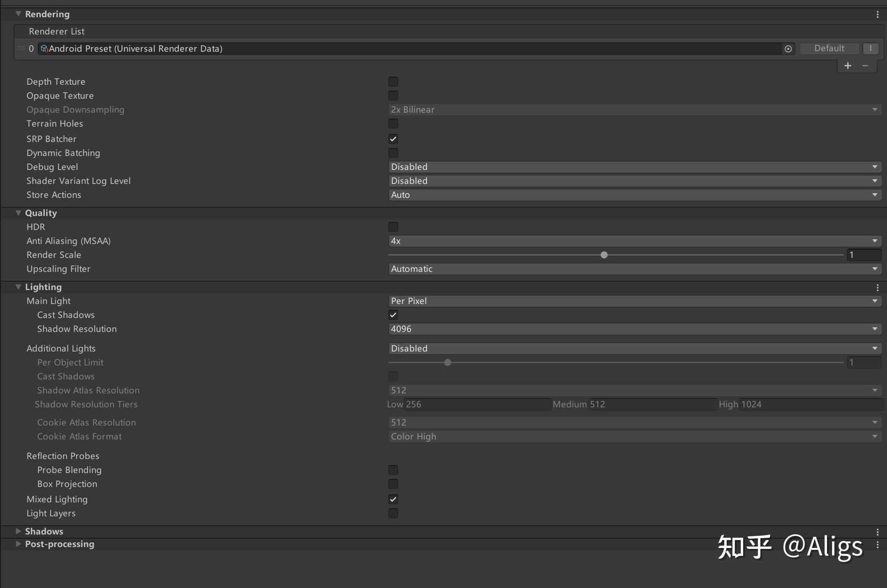Open the Shadows section options menu

coord(878,531)
